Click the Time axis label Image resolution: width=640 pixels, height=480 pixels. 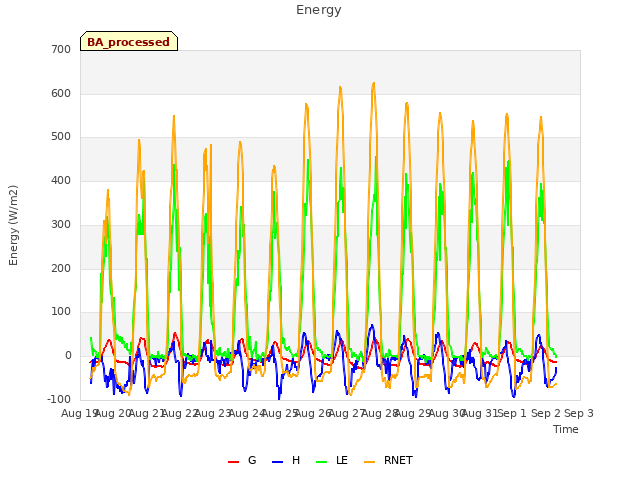(566, 429)
